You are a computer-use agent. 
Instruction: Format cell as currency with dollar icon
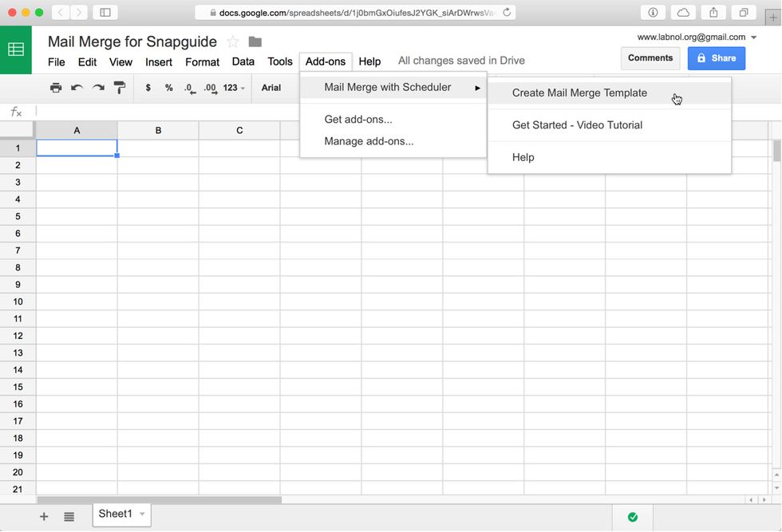click(x=148, y=88)
